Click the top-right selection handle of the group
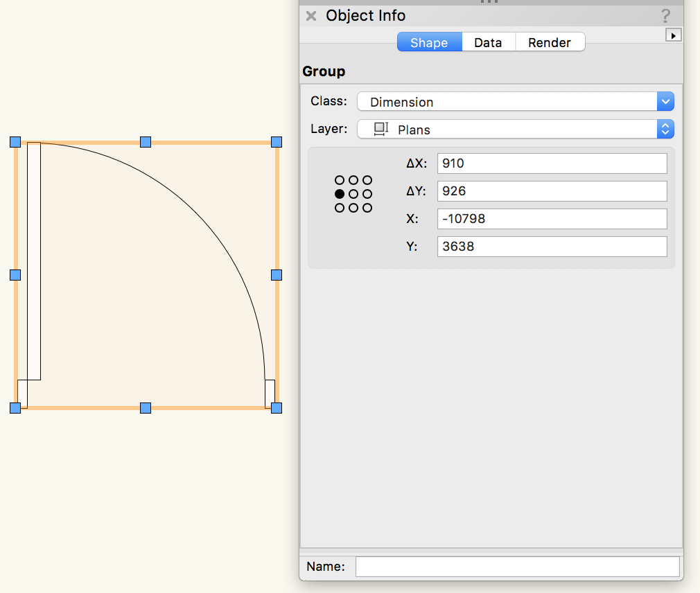This screenshot has height=593, width=700. pos(277,142)
